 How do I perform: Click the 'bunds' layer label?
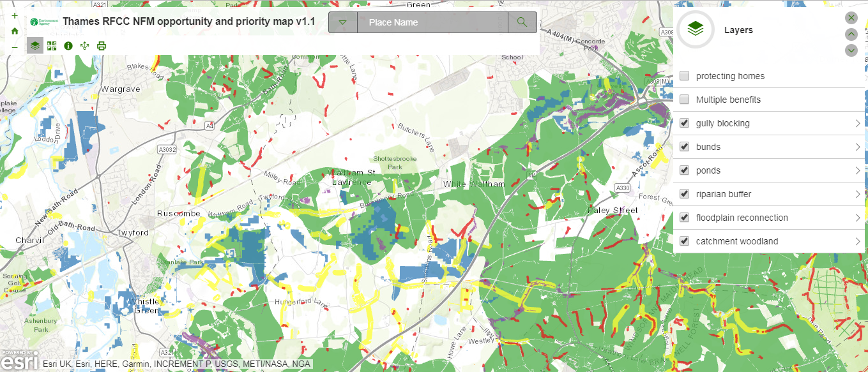pyautogui.click(x=708, y=147)
